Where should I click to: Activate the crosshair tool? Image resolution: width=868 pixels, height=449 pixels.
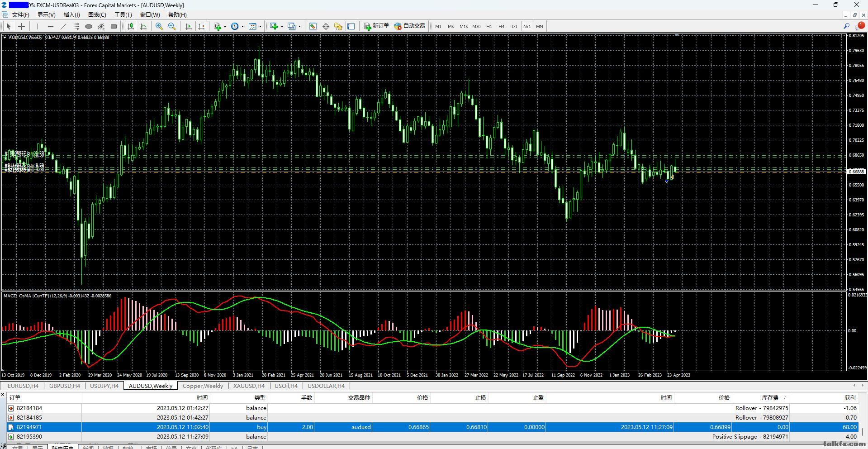21,26
